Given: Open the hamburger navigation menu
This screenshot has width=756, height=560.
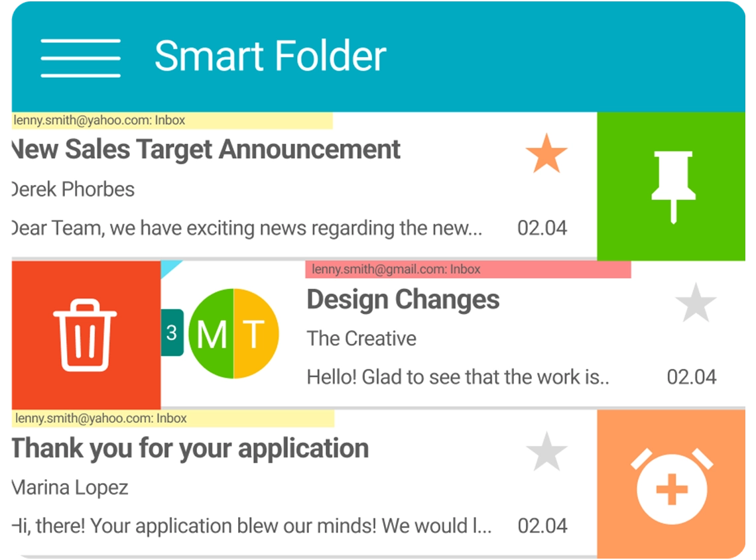Looking at the screenshot, I should click(80, 58).
